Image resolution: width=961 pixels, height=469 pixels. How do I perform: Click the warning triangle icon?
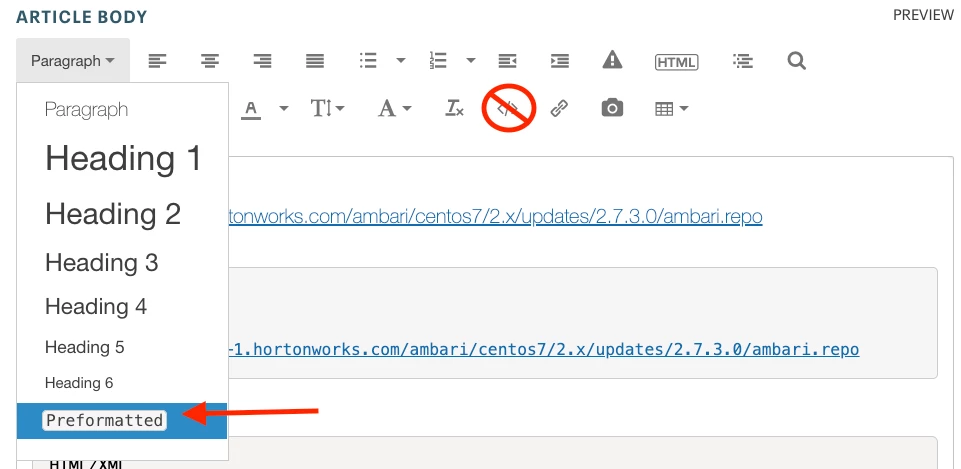(612, 60)
